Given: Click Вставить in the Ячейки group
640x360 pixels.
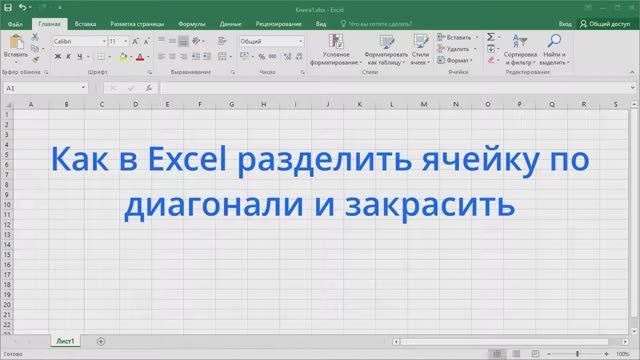Looking at the screenshot, I should (457, 37).
